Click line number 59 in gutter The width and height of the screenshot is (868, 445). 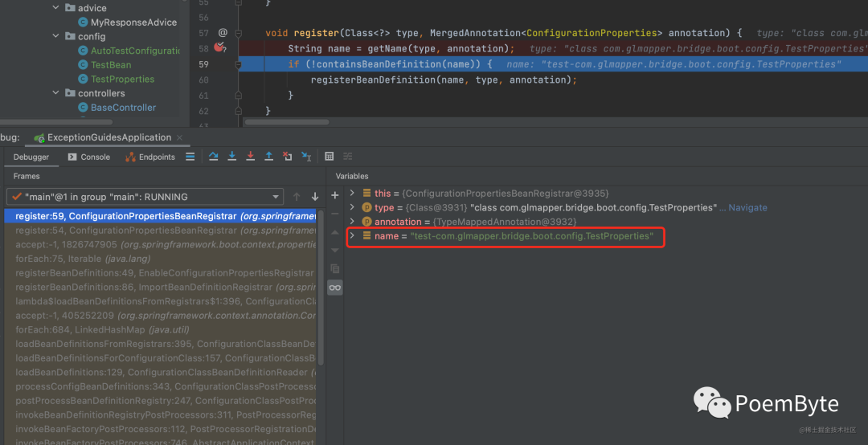click(x=203, y=64)
